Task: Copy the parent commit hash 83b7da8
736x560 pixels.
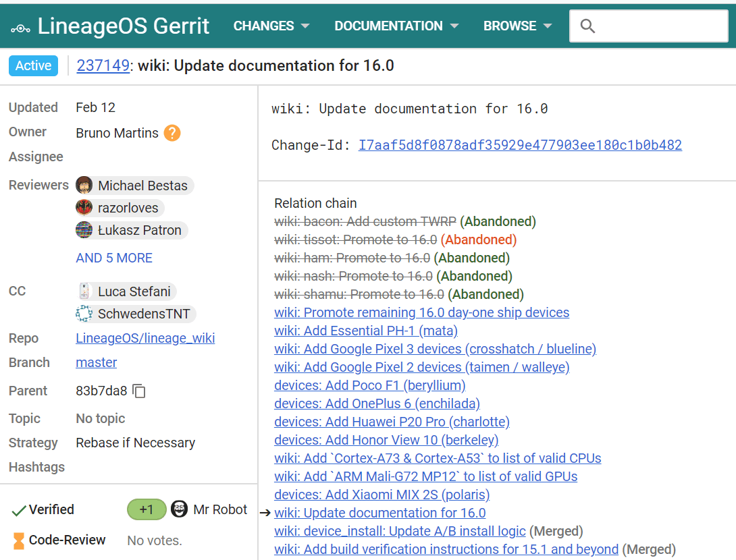Action: click(x=139, y=391)
